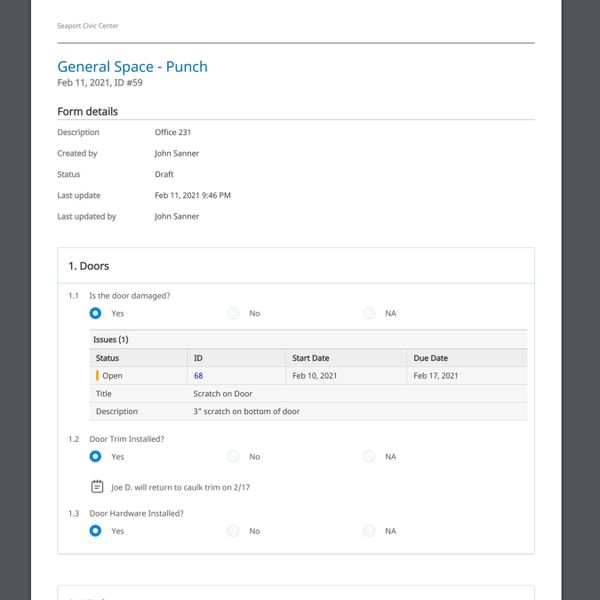
Task: Select No for door damaged question
Action: point(233,313)
